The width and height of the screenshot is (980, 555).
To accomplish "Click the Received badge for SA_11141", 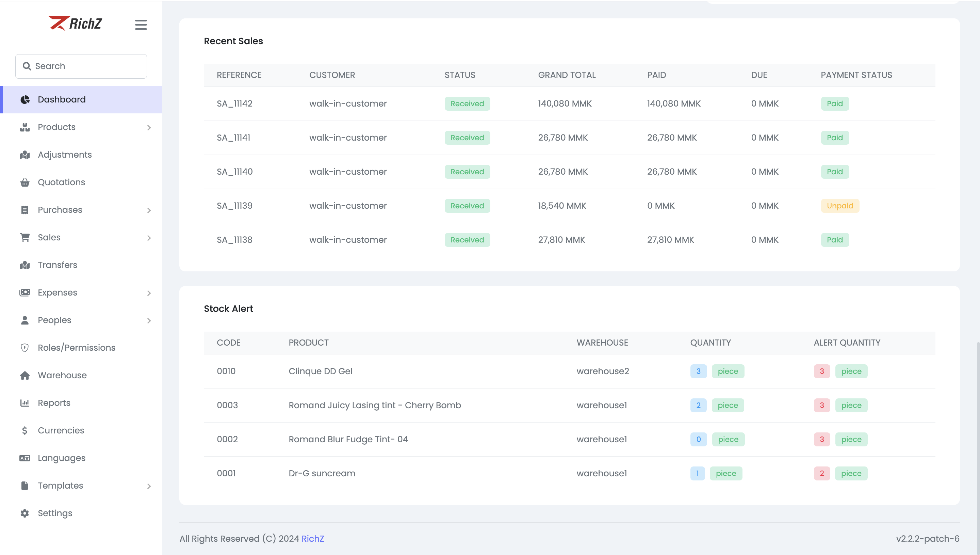I will tap(467, 138).
